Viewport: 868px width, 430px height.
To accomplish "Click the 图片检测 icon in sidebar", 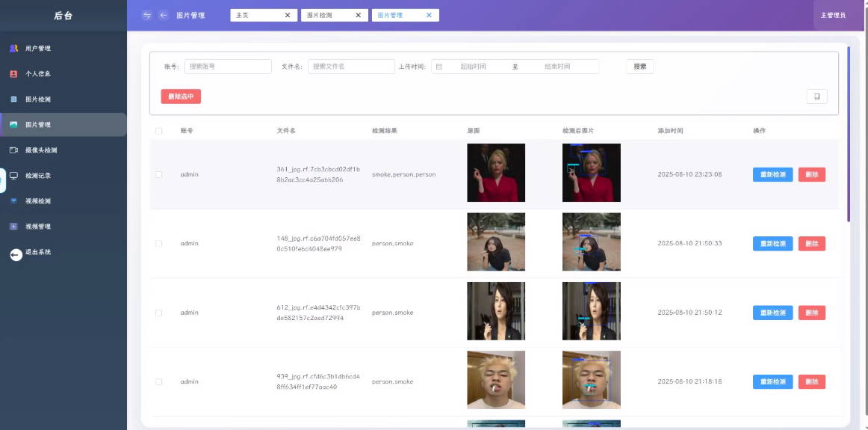I will 14,99.
